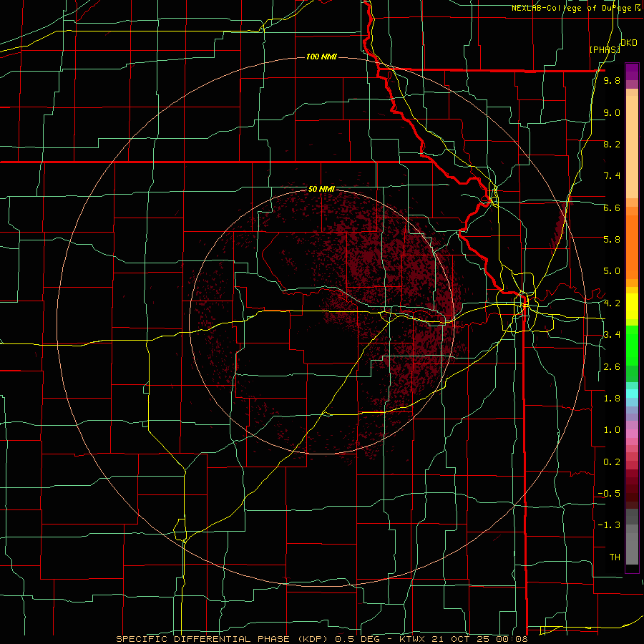Click the "50 NMI" range ring label
Image resolution: width=644 pixels, height=644 pixels.
pyautogui.click(x=321, y=189)
